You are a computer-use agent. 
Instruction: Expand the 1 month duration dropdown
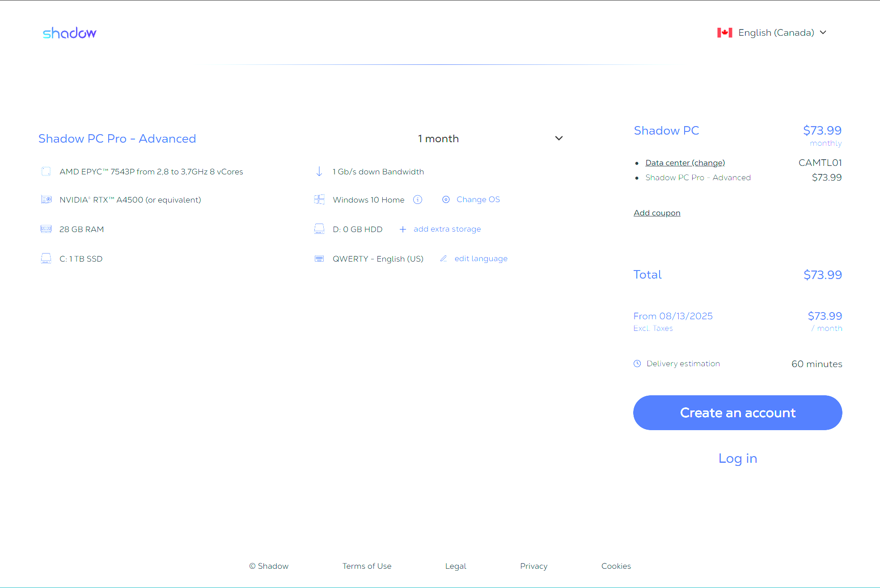(490, 139)
